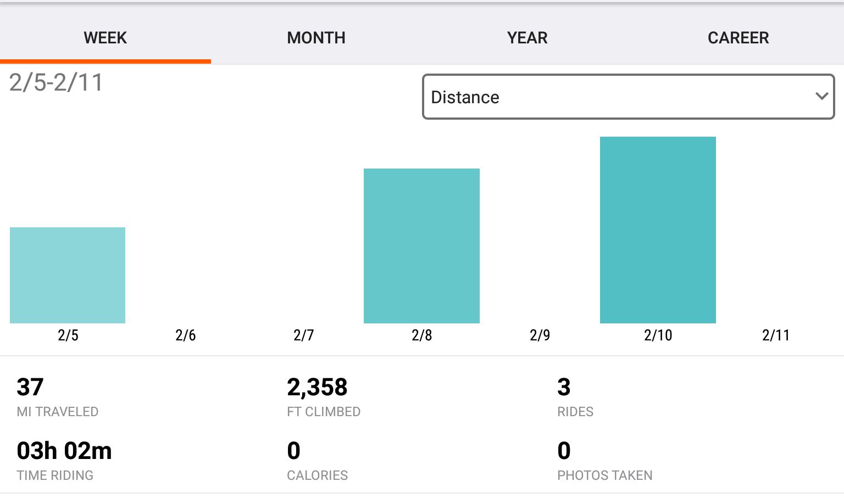844x504 pixels.
Task: Tap the 37 MI TRAVELED stat
Action: click(30, 388)
